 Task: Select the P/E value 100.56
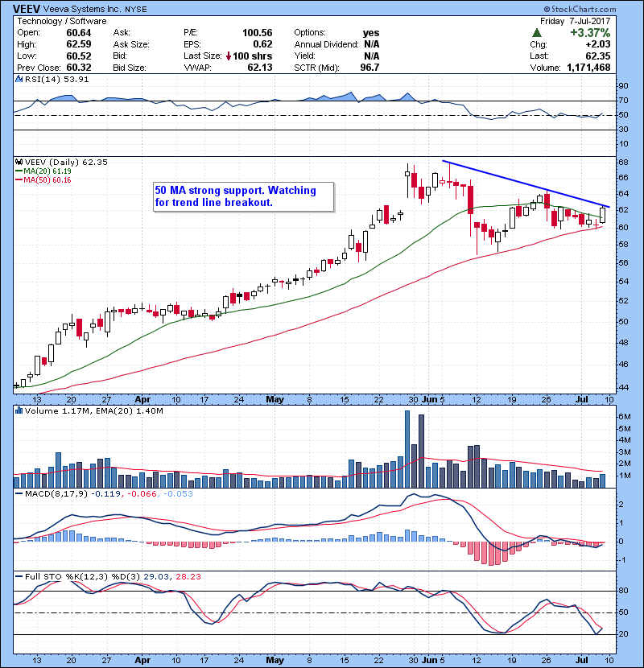pos(257,33)
